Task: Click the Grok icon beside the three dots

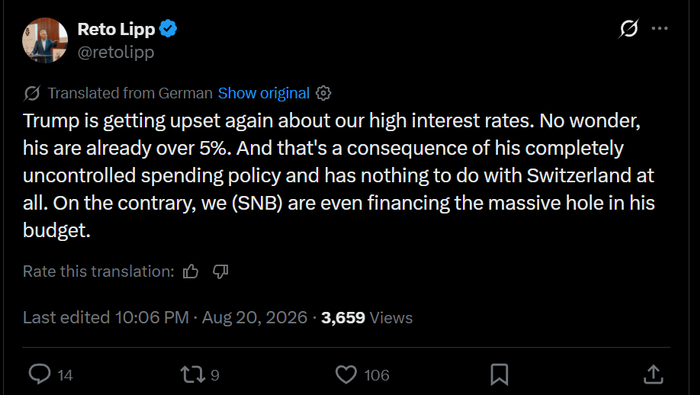Action: point(629,29)
